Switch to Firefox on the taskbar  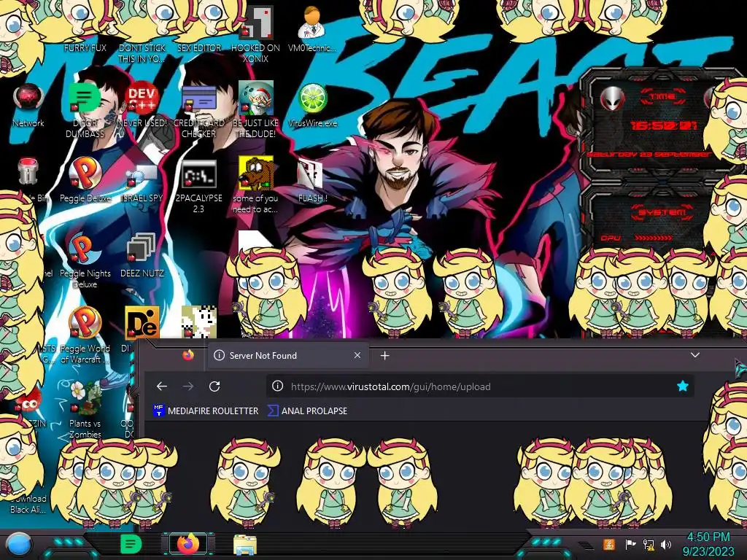pyautogui.click(x=188, y=544)
